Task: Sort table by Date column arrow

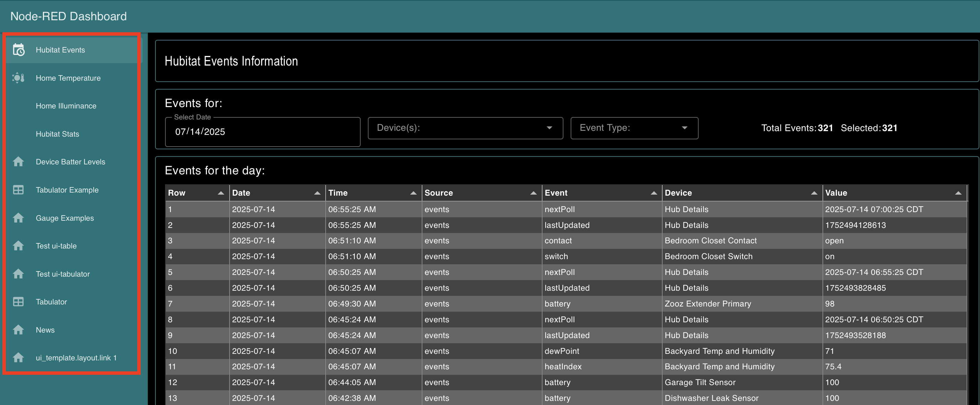Action: [317, 193]
